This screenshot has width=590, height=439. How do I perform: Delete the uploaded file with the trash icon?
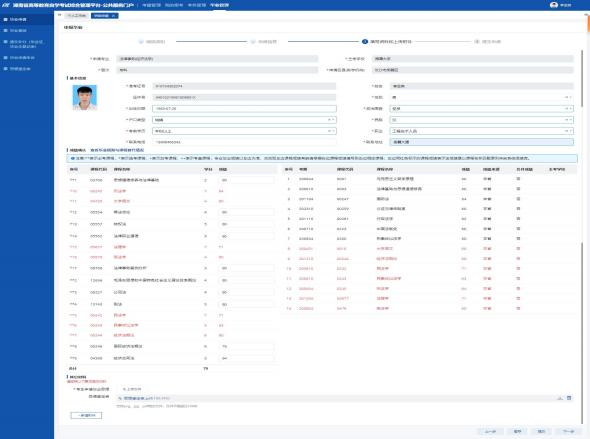pyautogui.click(x=569, y=398)
